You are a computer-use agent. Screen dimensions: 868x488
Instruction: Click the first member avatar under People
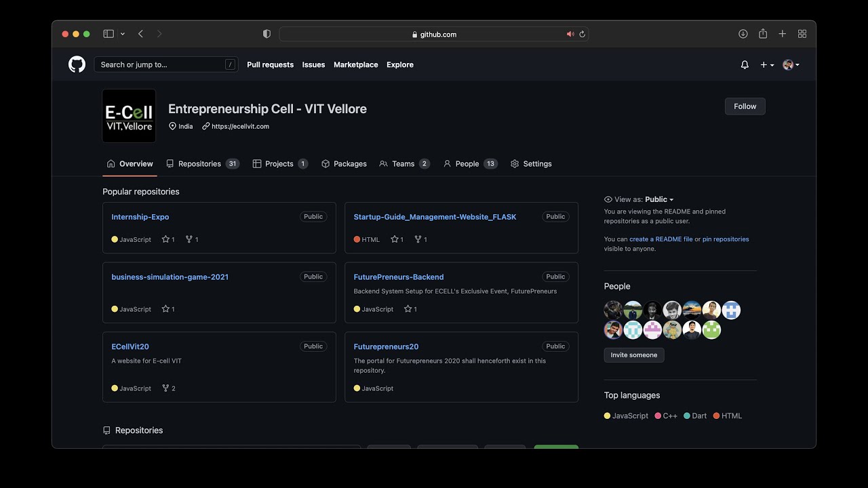tap(613, 310)
